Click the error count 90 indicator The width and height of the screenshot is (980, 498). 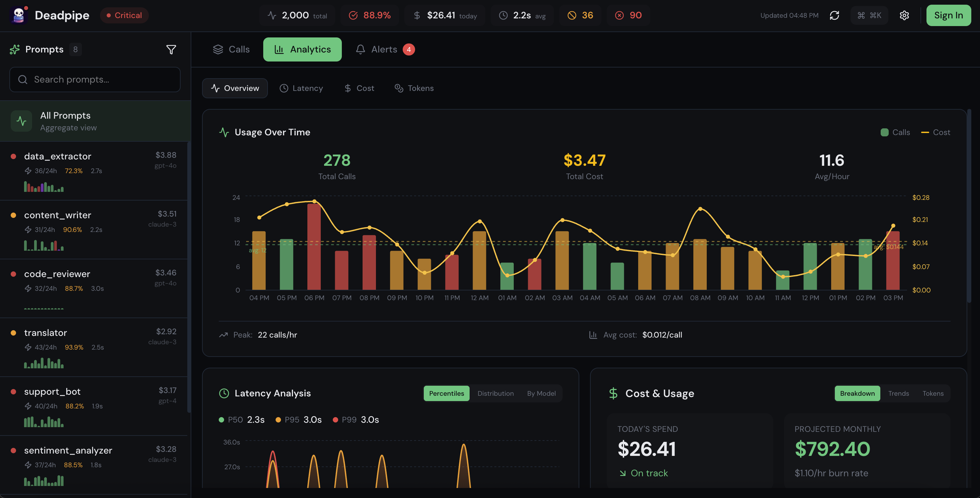point(628,15)
